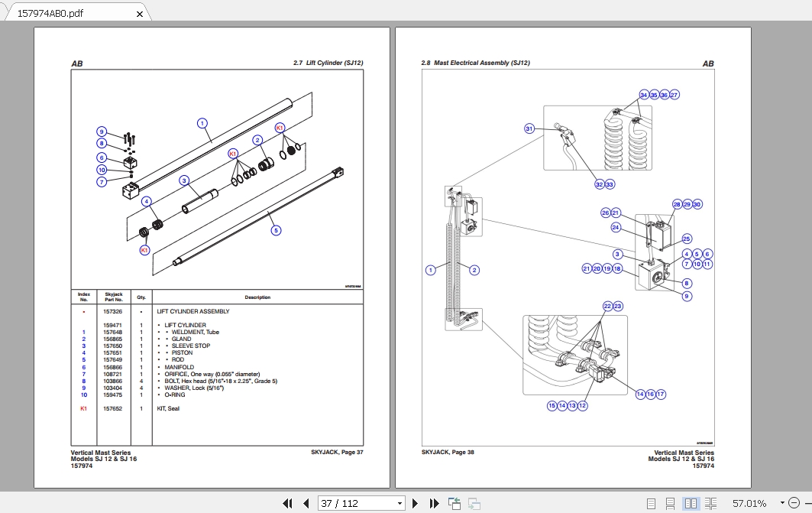Navigate forward in page view history
The width and height of the screenshot is (812, 513).
(x=474, y=503)
